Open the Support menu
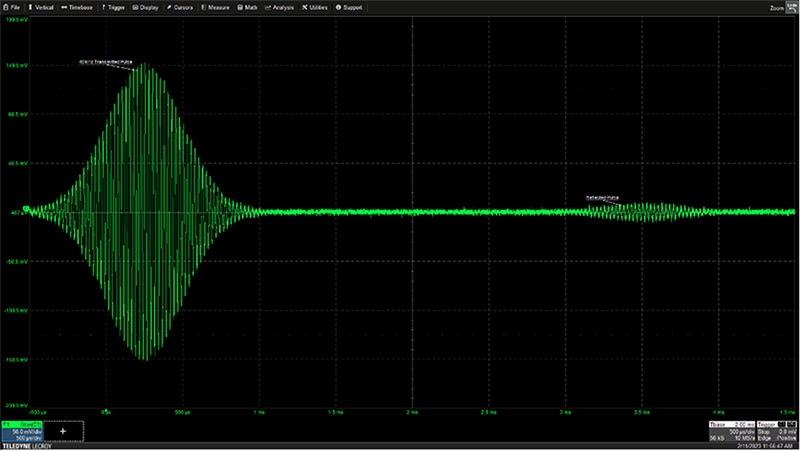The height and width of the screenshot is (451, 800). click(350, 7)
